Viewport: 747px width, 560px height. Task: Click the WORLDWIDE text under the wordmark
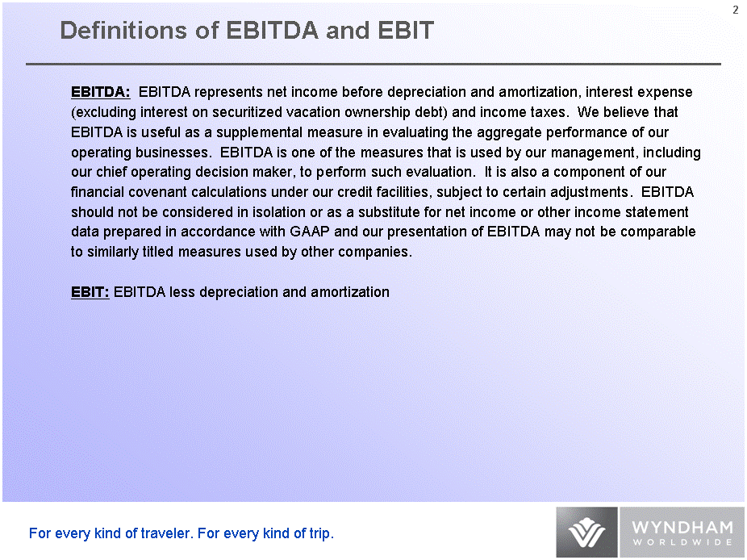[682, 542]
